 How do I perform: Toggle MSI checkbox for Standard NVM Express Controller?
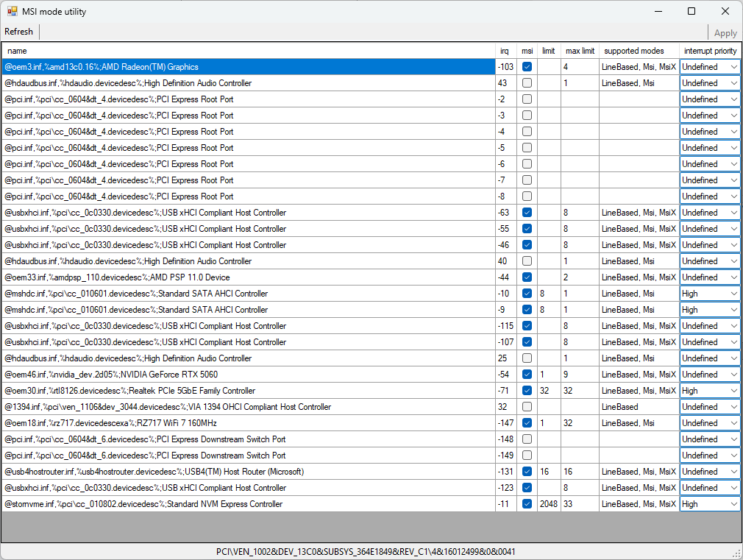click(x=527, y=504)
